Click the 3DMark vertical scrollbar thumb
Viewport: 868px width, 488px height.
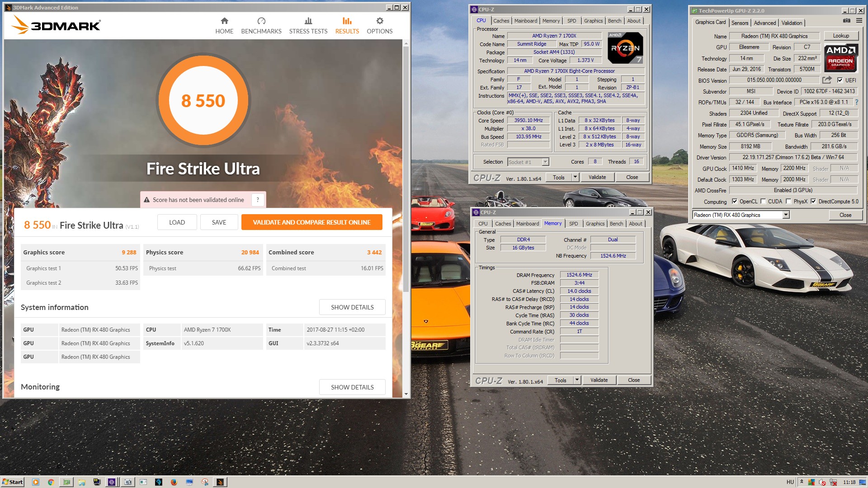406,169
